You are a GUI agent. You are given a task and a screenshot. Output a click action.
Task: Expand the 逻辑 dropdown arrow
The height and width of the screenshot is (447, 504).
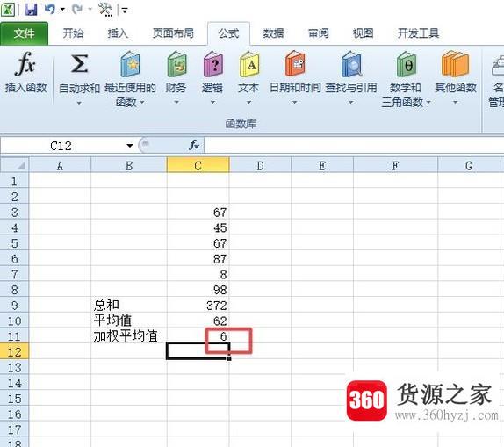click(x=212, y=103)
